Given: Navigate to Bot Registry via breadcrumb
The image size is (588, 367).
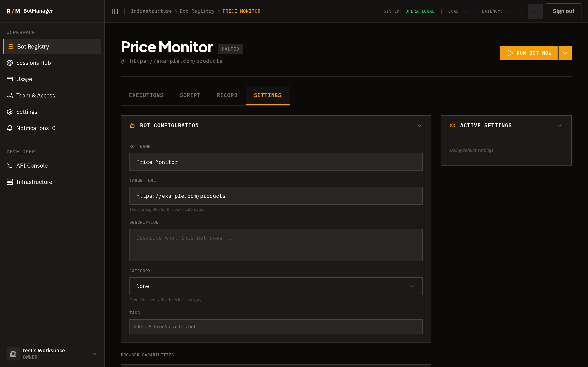Looking at the screenshot, I should pos(197,11).
